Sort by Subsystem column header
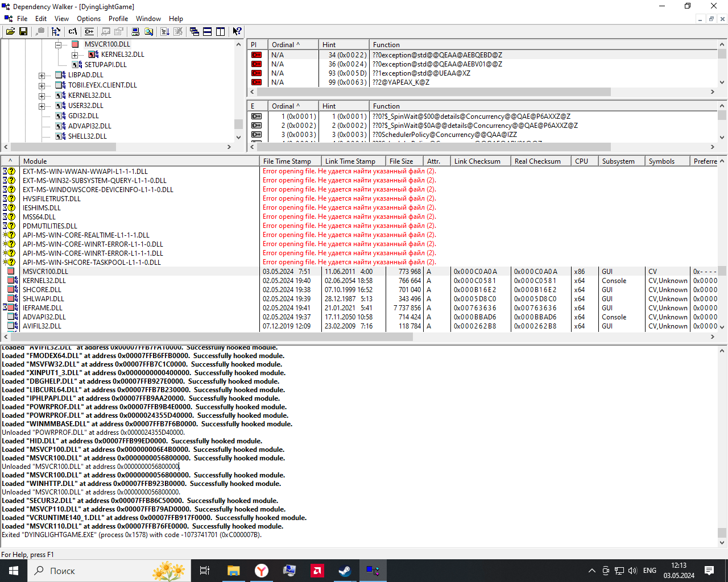728x582 pixels. [622, 161]
